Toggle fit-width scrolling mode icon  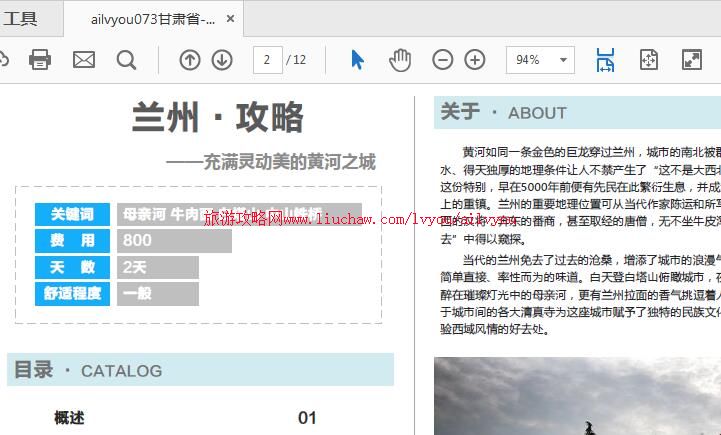[605, 60]
